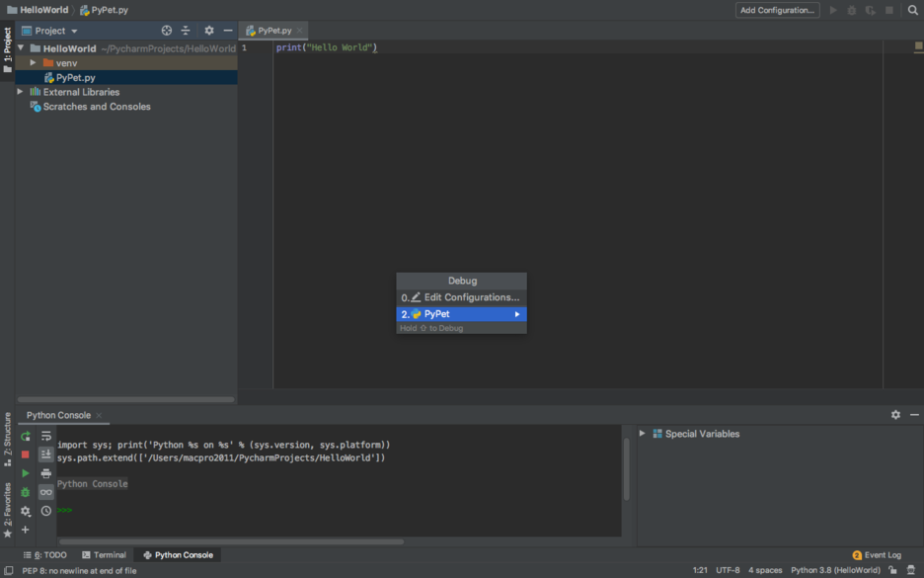Choose Edit Configurations in Debug popup
This screenshot has height=578, width=924.
tap(461, 297)
